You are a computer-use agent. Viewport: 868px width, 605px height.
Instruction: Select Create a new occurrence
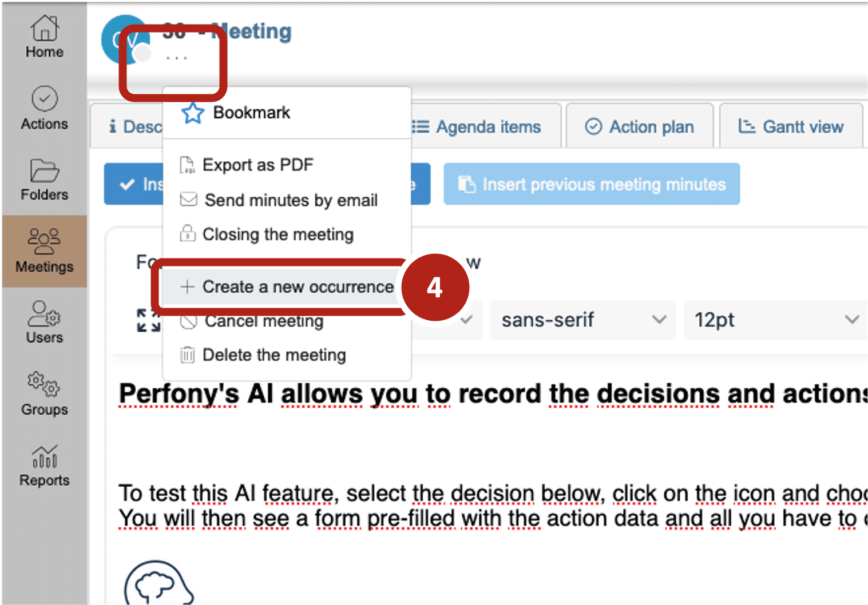(x=298, y=286)
